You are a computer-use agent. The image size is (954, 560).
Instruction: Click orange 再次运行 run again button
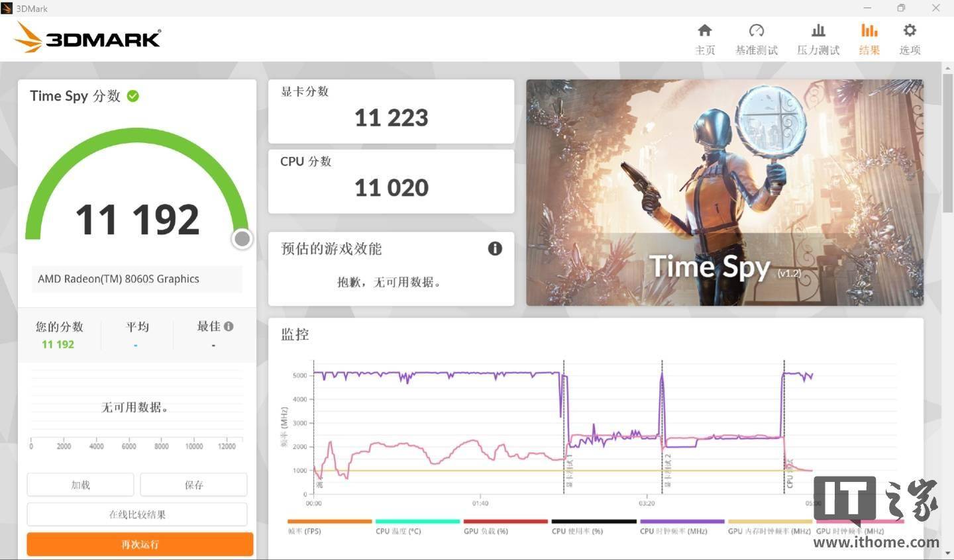pyautogui.click(x=140, y=544)
